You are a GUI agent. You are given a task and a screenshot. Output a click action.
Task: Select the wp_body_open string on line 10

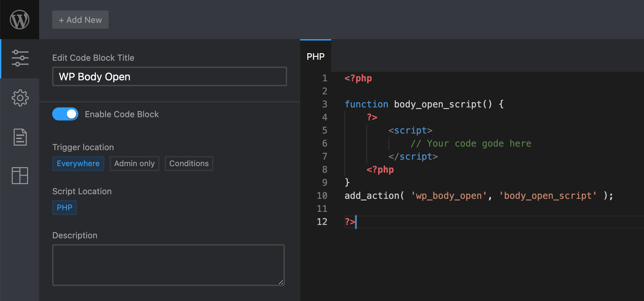448,196
